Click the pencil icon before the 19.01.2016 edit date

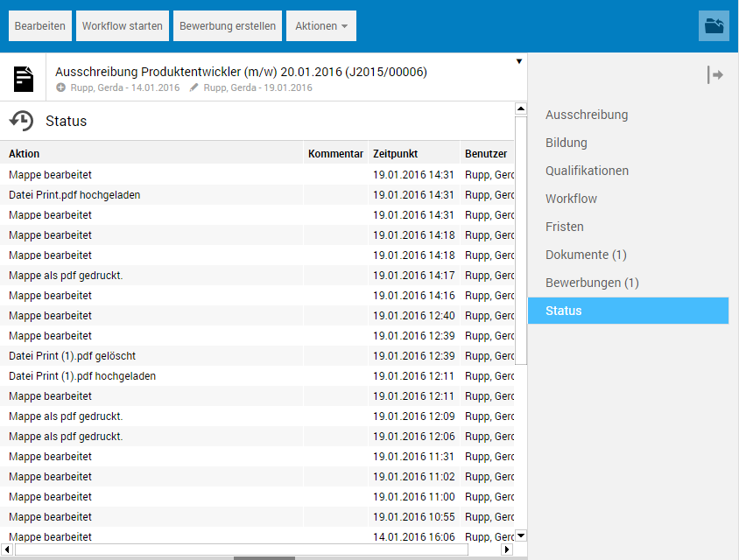pyautogui.click(x=194, y=87)
